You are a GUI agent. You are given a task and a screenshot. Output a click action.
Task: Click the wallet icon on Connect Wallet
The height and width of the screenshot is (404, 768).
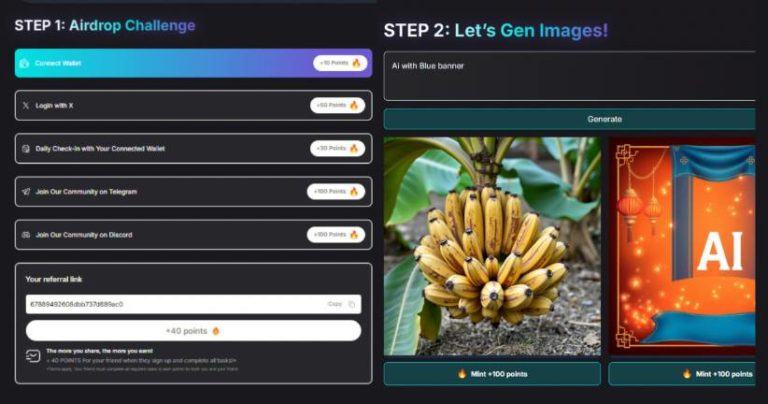(x=24, y=63)
